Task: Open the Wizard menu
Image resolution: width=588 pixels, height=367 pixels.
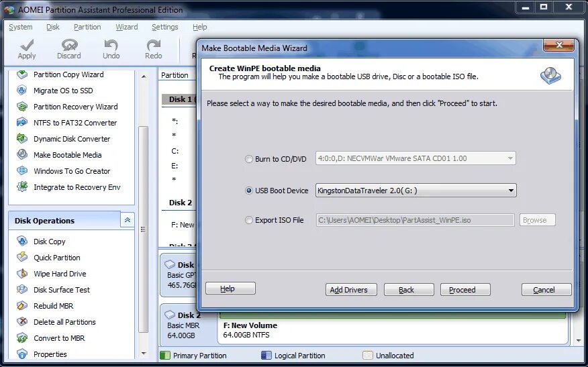Action: click(127, 27)
